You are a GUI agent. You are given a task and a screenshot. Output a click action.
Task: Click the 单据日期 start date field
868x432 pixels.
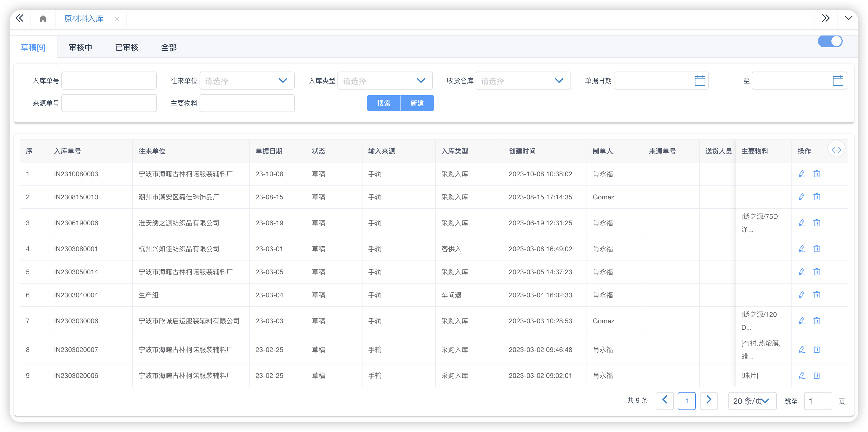[x=661, y=81]
